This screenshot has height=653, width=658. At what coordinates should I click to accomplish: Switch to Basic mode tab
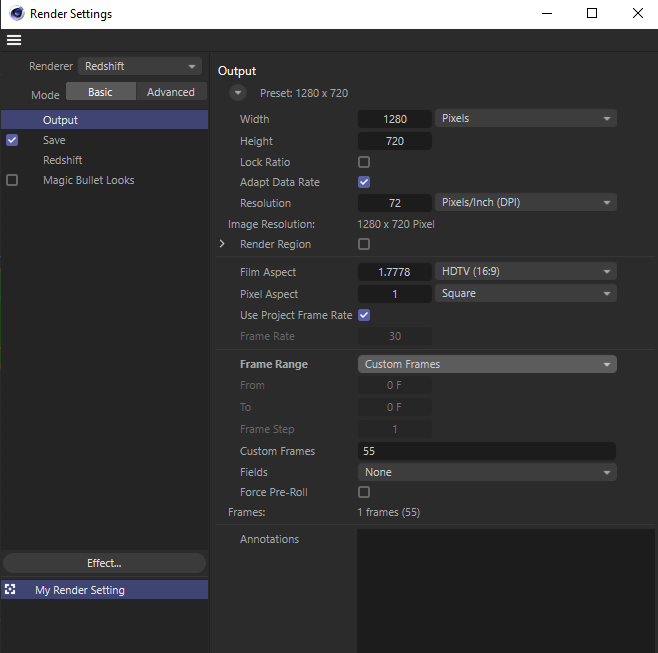click(101, 92)
